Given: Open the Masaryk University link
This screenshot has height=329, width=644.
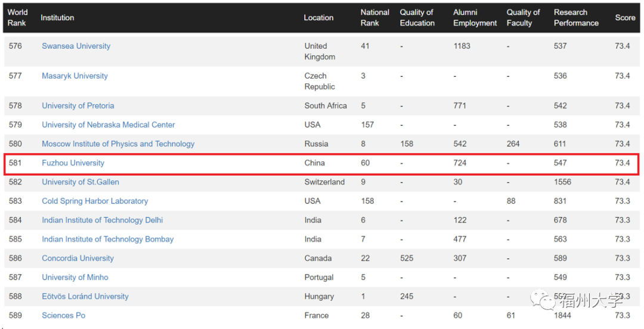Looking at the screenshot, I should 75,76.
